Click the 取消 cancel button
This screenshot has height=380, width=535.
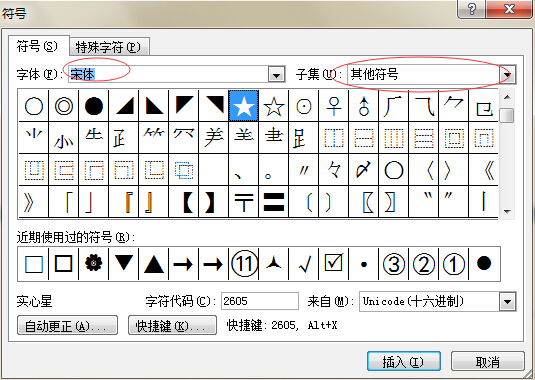coord(488,361)
